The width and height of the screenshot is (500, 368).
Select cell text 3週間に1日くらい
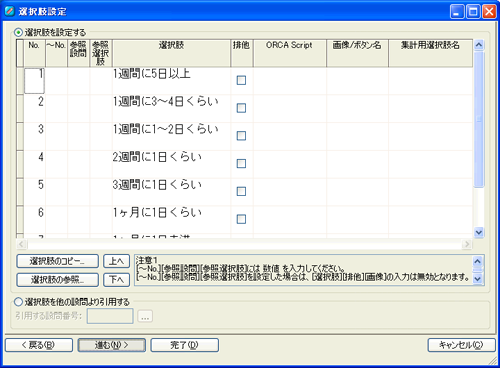[x=157, y=185]
